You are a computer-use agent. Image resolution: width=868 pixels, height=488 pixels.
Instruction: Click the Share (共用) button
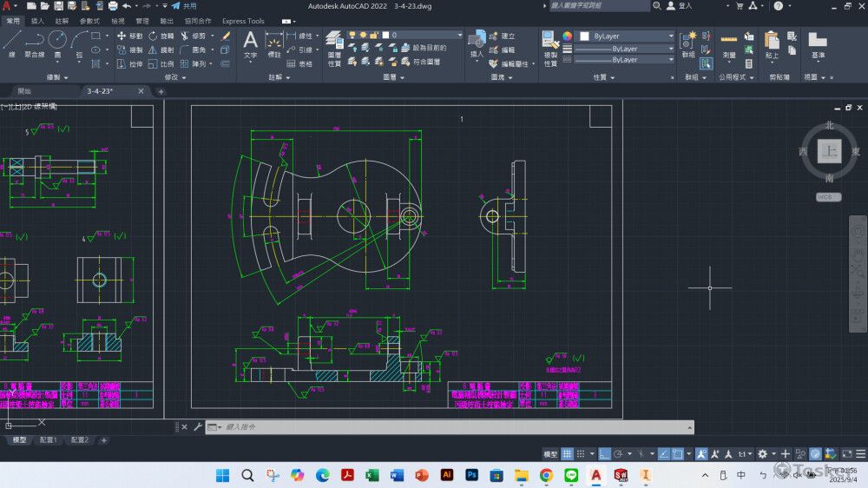pos(184,6)
